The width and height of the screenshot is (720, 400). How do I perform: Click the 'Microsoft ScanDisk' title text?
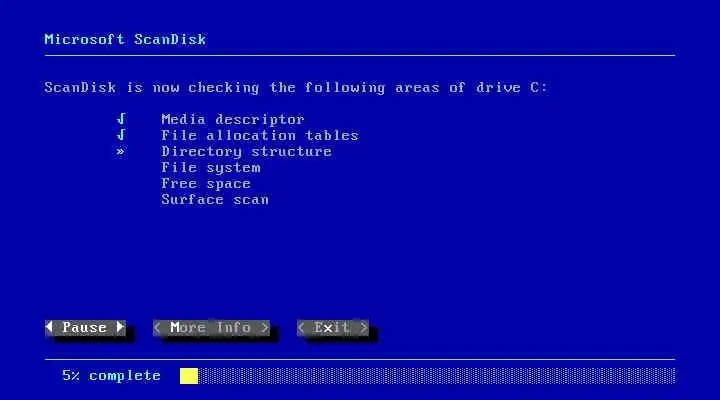point(125,39)
